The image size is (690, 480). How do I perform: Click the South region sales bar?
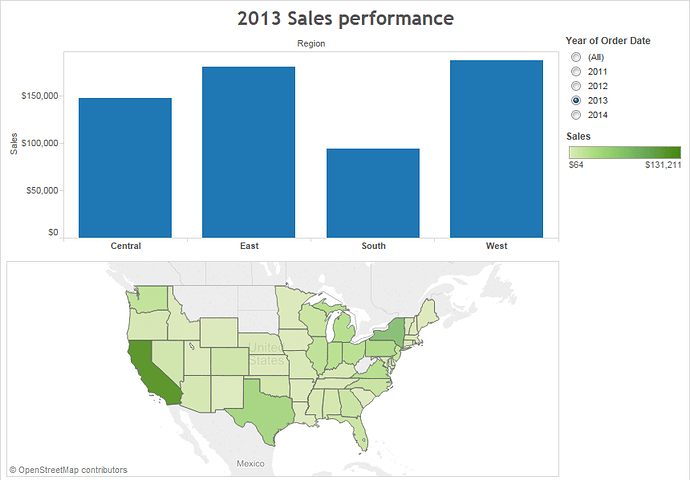point(373,193)
